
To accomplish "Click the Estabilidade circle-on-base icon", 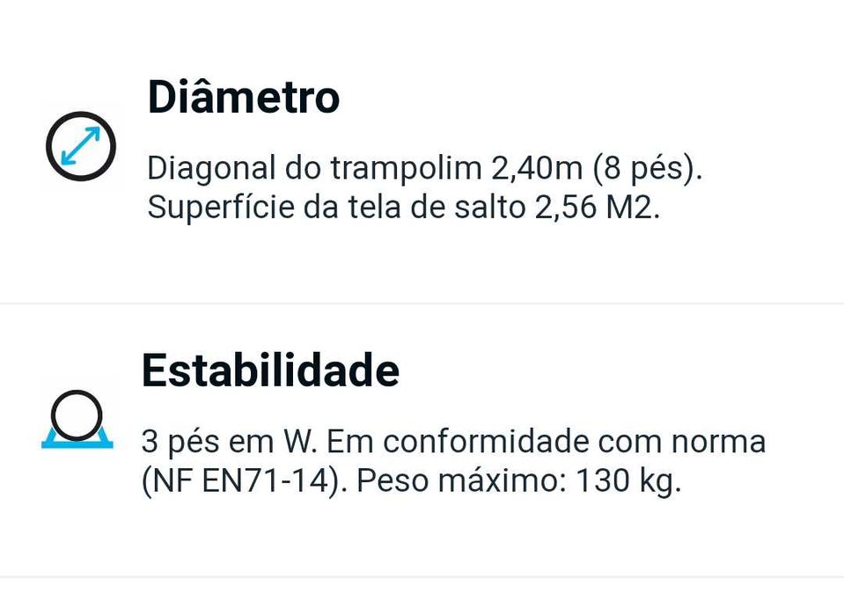I will 77,419.
